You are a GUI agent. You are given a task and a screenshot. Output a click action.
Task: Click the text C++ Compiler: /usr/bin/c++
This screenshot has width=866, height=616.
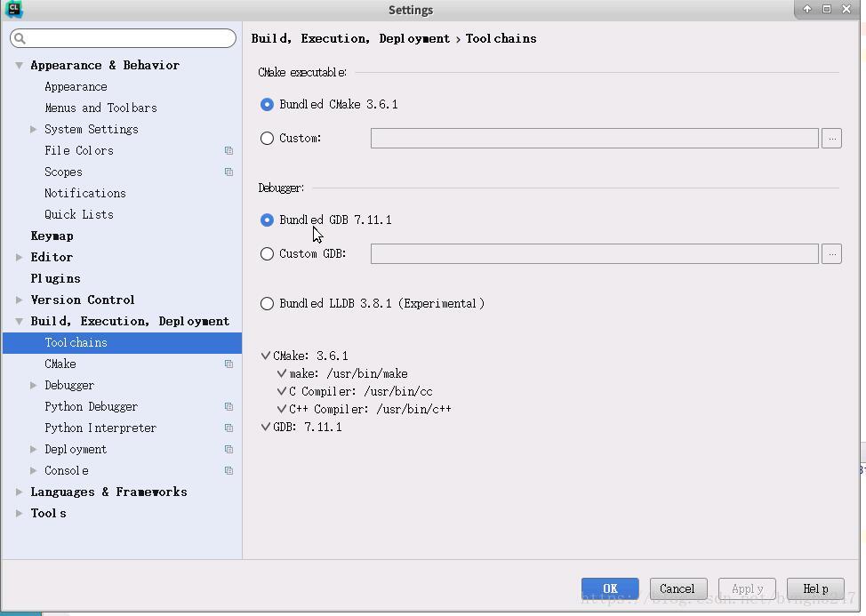click(370, 409)
